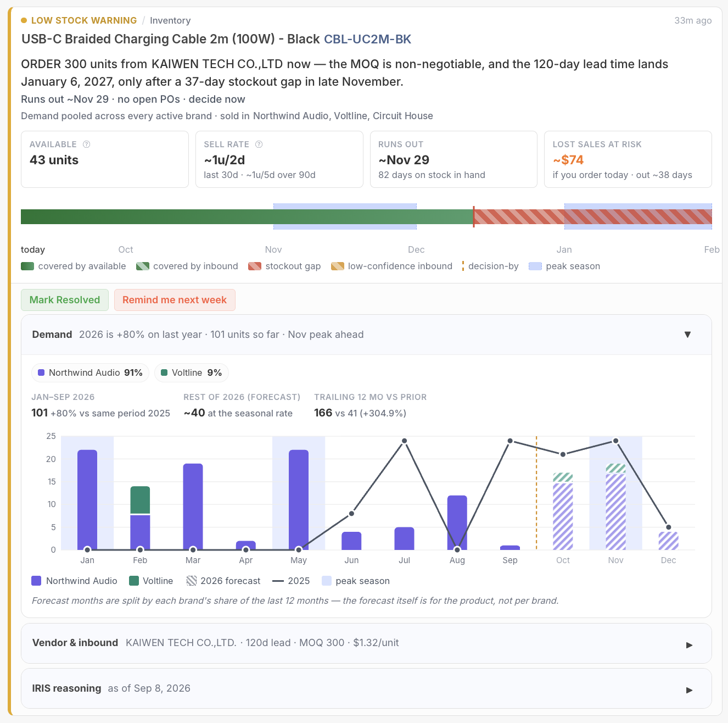Toggle the Voltline 9% brand chip
Screen dimensions: 728x723
pos(191,372)
